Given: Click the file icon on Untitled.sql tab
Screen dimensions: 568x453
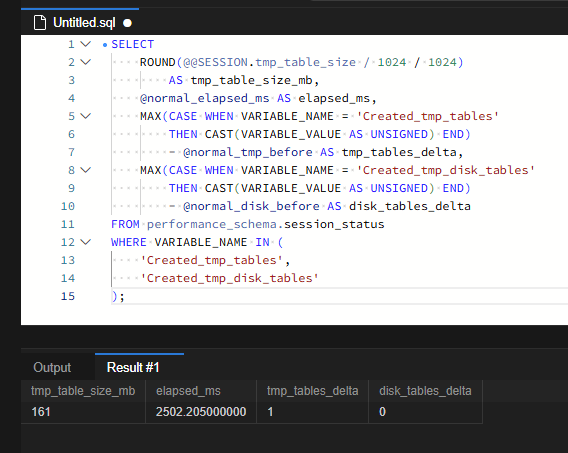Looking at the screenshot, I should (x=40, y=22).
